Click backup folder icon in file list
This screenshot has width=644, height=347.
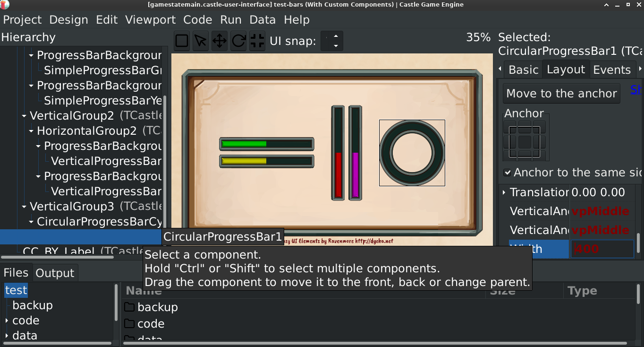[129, 307]
